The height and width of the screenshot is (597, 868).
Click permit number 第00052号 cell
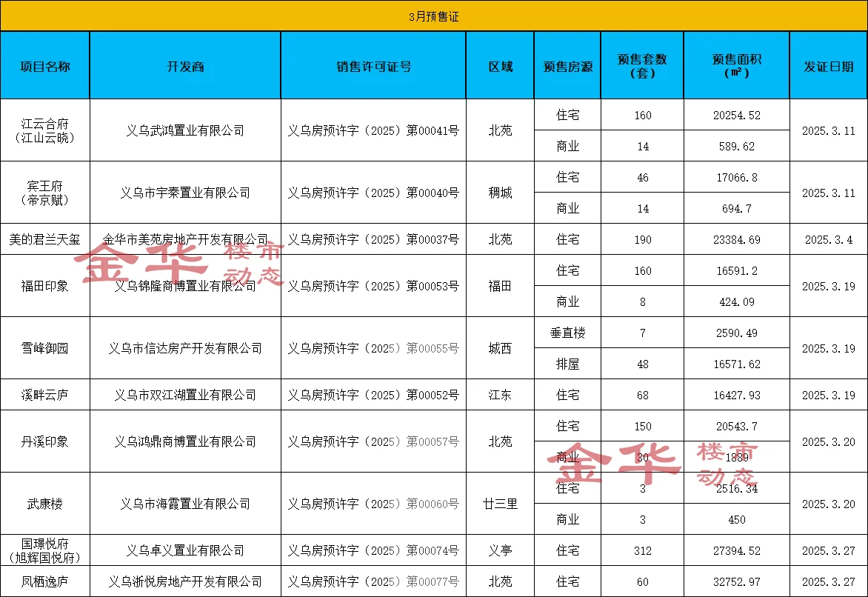pos(374,395)
